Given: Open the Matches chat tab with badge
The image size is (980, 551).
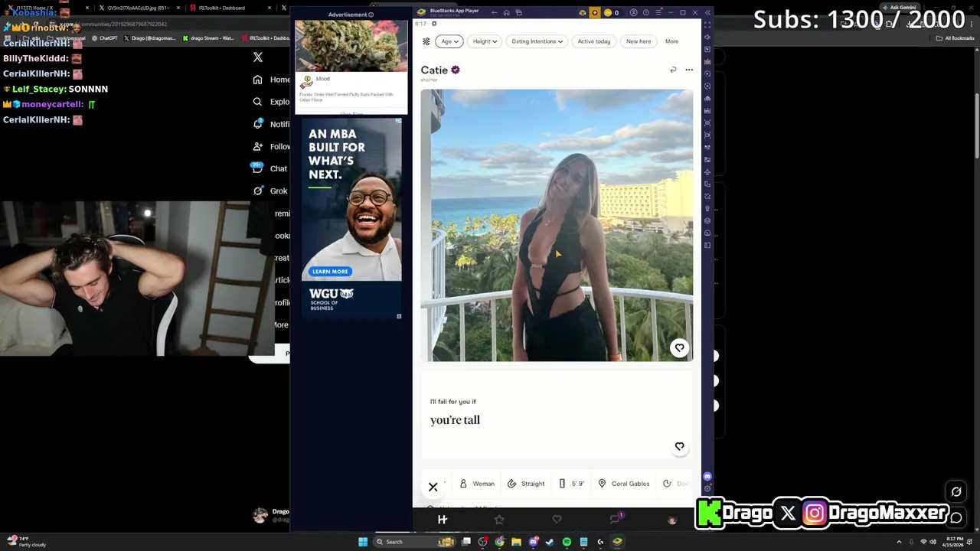Looking at the screenshot, I should click(x=615, y=519).
